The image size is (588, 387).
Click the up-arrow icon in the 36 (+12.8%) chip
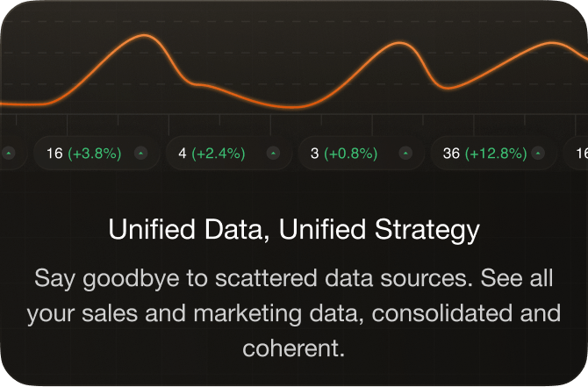(538, 153)
